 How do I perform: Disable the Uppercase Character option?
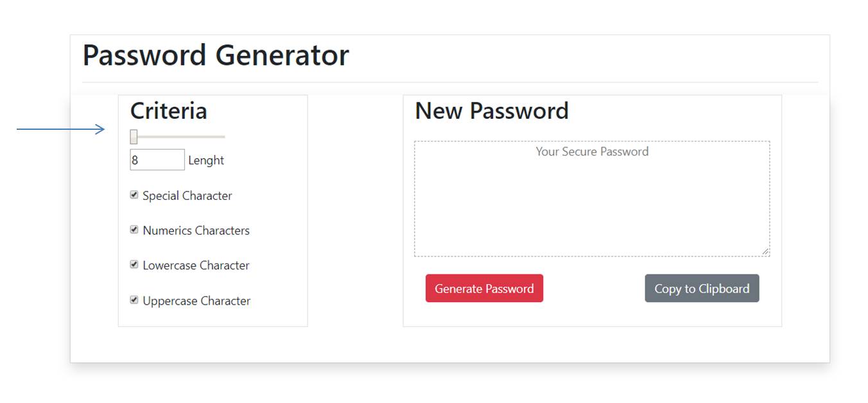(x=134, y=300)
